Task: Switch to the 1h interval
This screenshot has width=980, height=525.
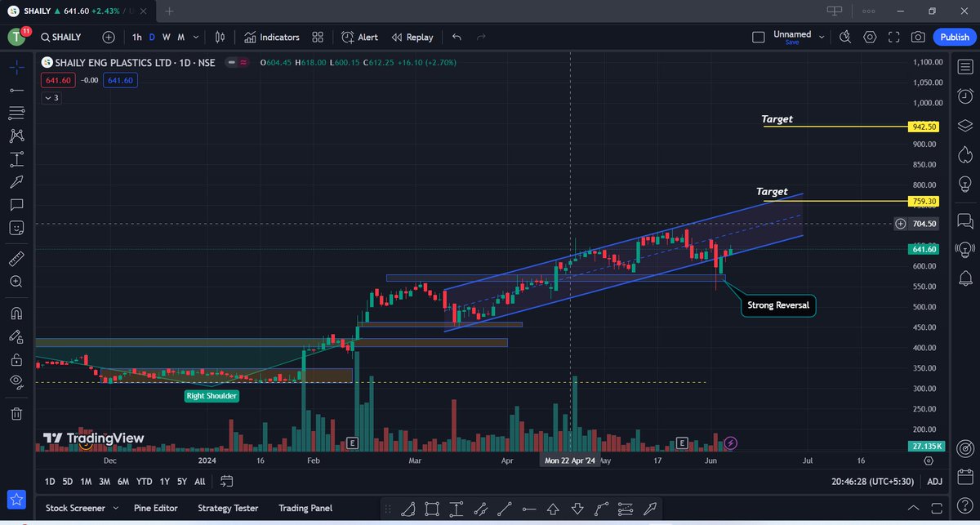Action: pos(136,37)
